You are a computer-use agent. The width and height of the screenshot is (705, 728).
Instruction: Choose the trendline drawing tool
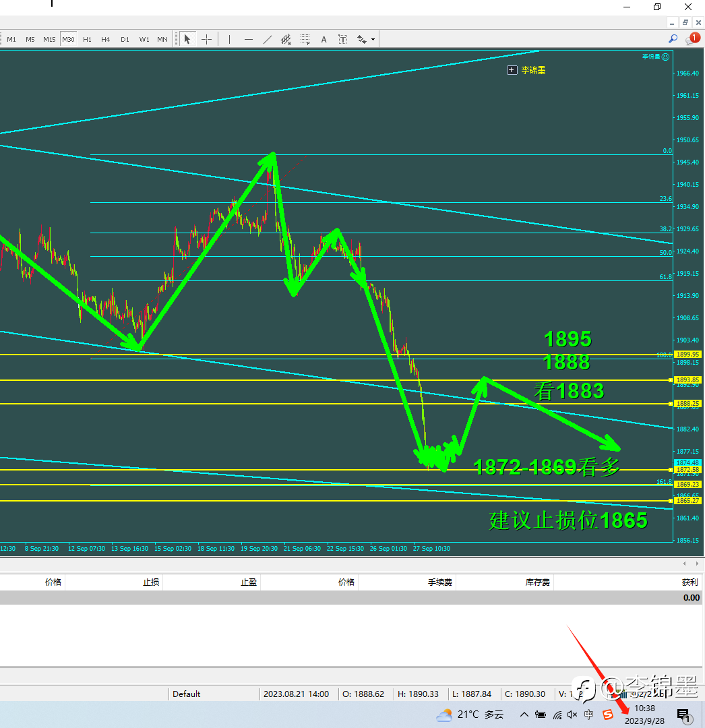point(268,40)
